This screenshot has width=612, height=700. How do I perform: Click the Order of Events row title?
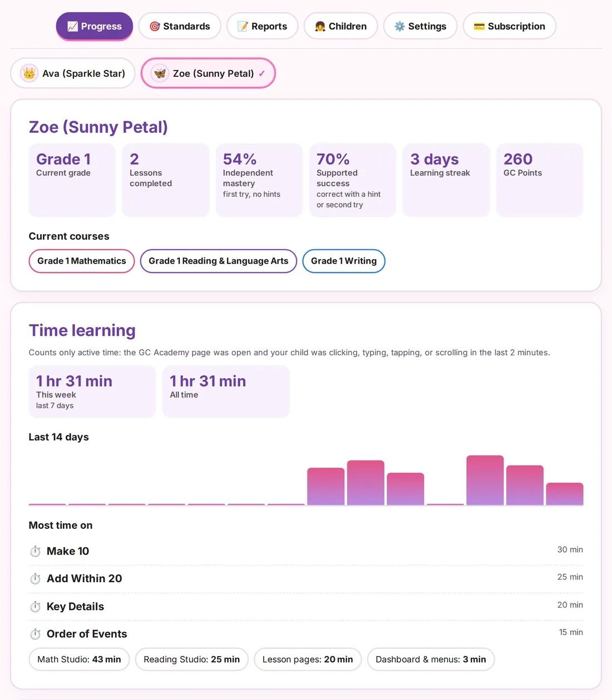[87, 634]
